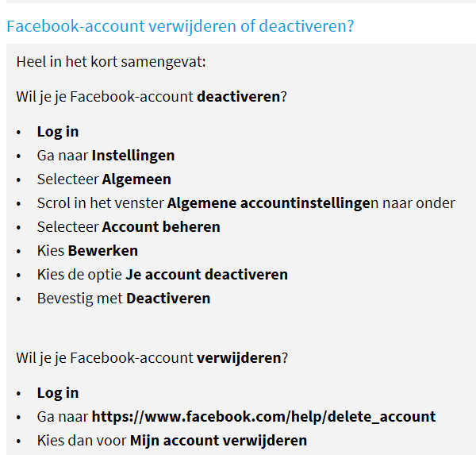Screen dimensions: 476x455
Task: Click the words naar onder in the scroll step
Action: 419,203
